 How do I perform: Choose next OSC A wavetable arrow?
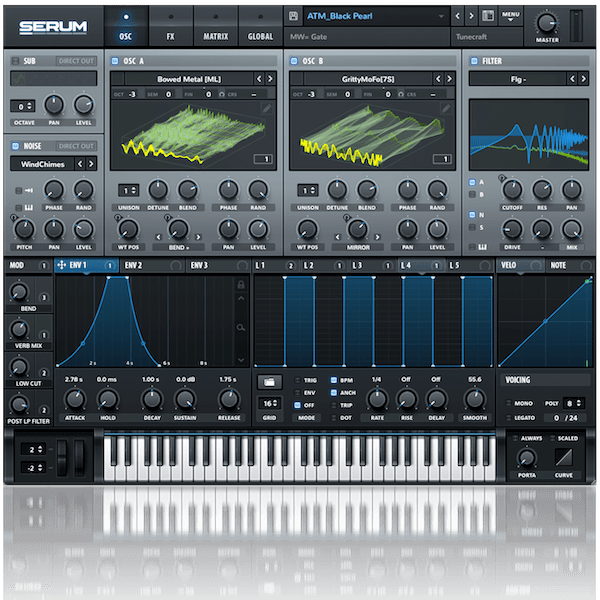click(270, 79)
